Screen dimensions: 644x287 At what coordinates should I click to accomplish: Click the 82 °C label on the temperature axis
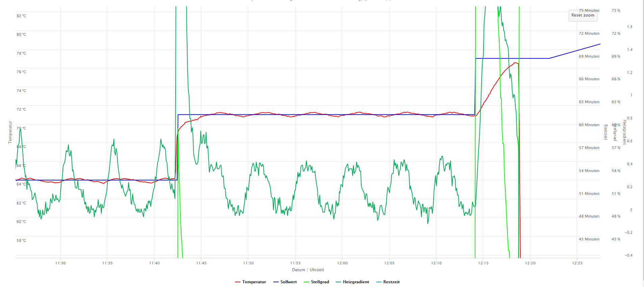(21, 16)
